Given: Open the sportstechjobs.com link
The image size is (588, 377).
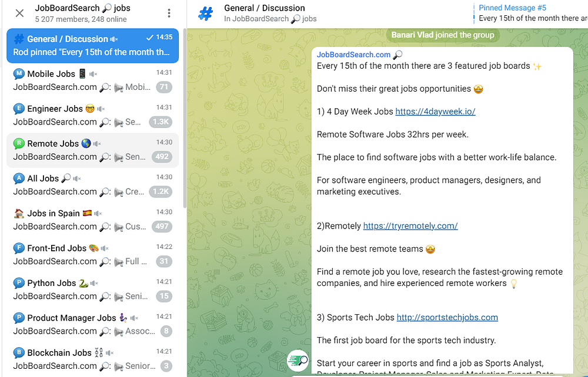Looking at the screenshot, I should pos(447,318).
